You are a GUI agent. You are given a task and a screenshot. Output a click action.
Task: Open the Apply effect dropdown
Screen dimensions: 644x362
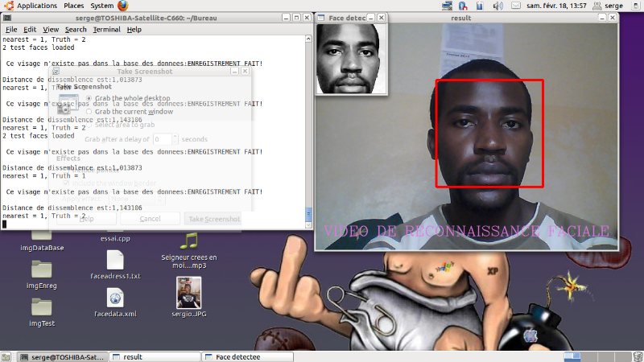coord(137,199)
